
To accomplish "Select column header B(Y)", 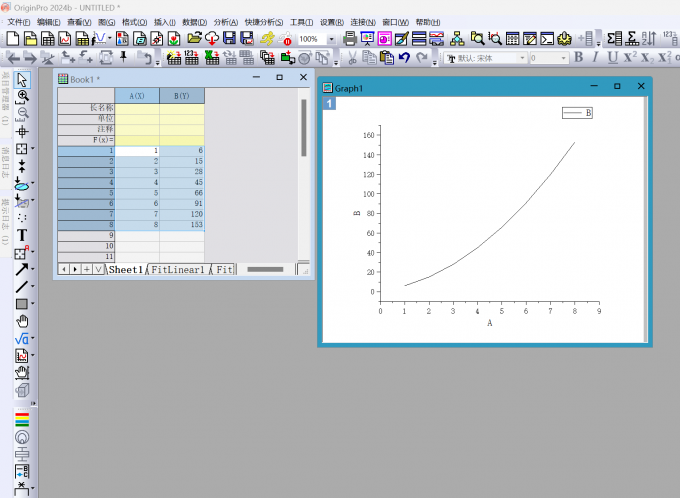I will (x=182, y=96).
